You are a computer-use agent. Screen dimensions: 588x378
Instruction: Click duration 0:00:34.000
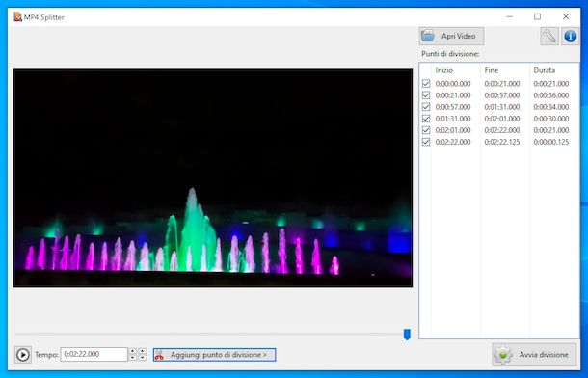[x=551, y=107]
